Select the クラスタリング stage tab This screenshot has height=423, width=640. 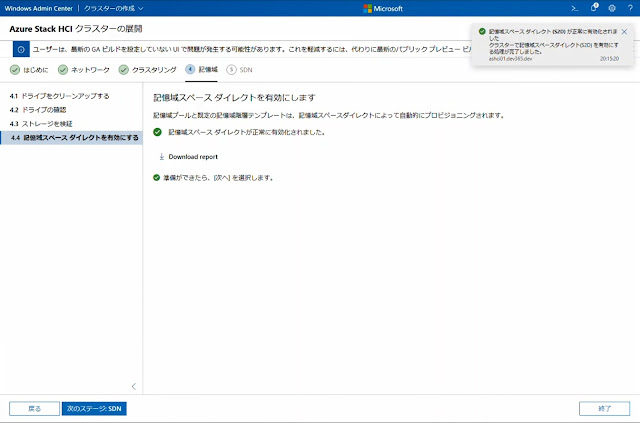coord(147,70)
